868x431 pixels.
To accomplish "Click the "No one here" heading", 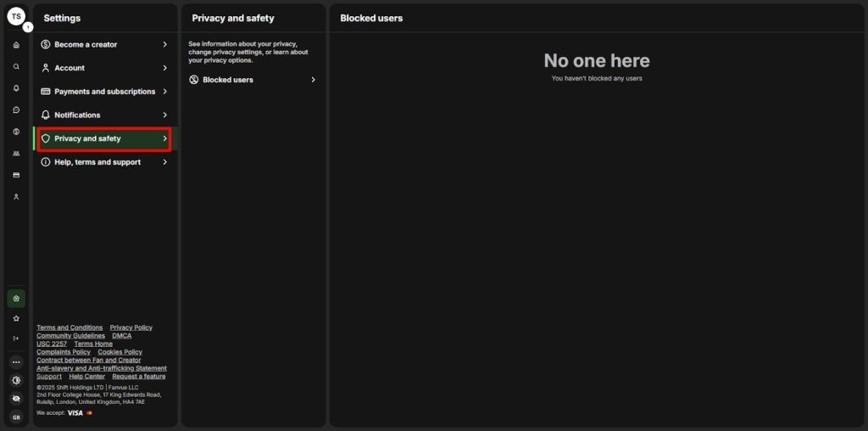I will click(x=597, y=60).
